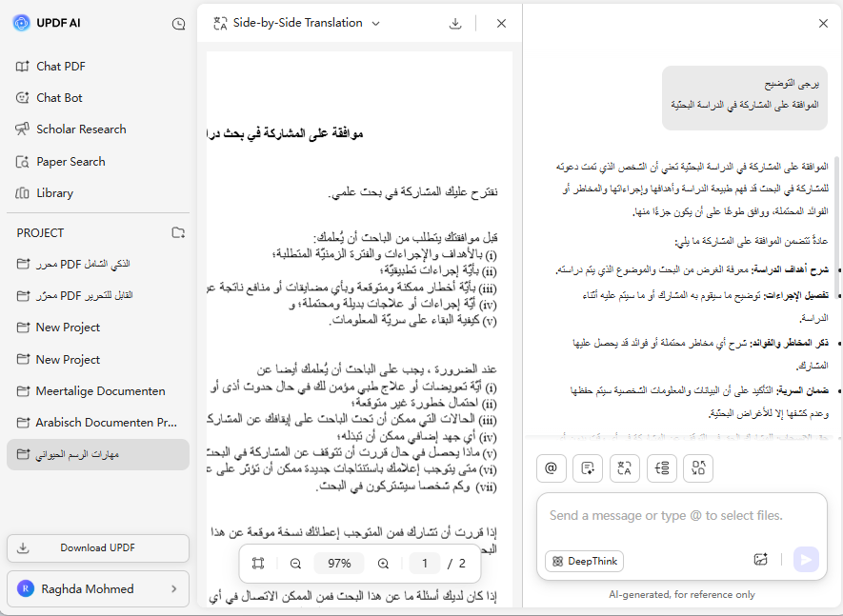Expand Side-by-Side Translation dropdown

pos(376,24)
